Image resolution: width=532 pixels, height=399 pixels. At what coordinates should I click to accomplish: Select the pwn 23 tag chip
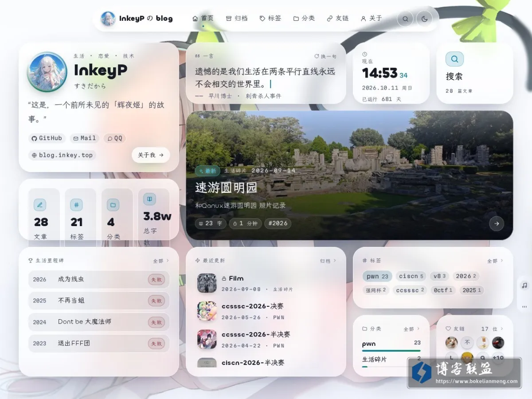pos(377,276)
